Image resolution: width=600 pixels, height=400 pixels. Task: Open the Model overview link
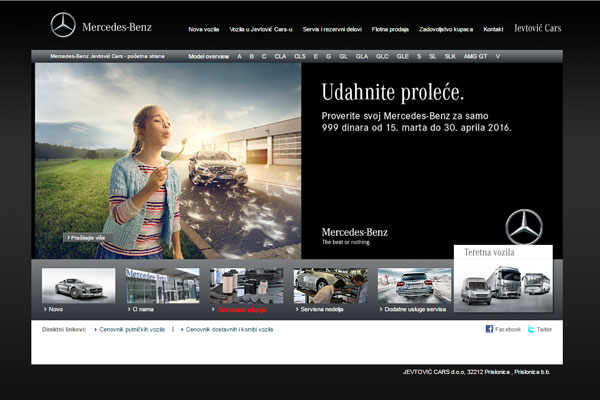pyautogui.click(x=209, y=57)
